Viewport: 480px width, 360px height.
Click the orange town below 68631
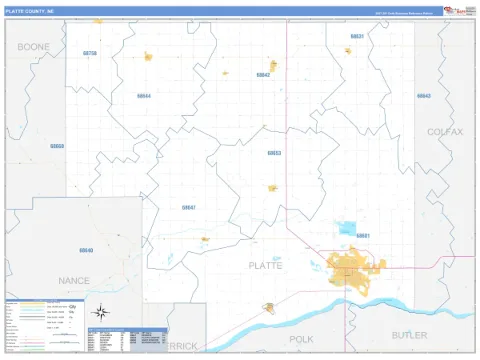(x=348, y=51)
